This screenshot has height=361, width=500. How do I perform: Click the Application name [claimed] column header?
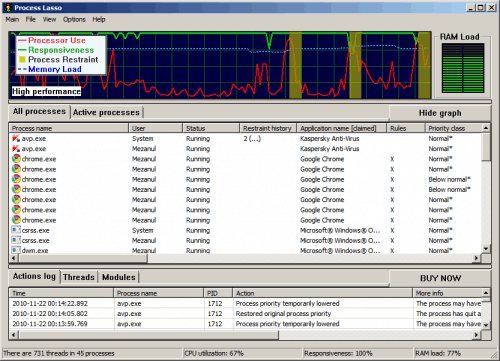341,128
